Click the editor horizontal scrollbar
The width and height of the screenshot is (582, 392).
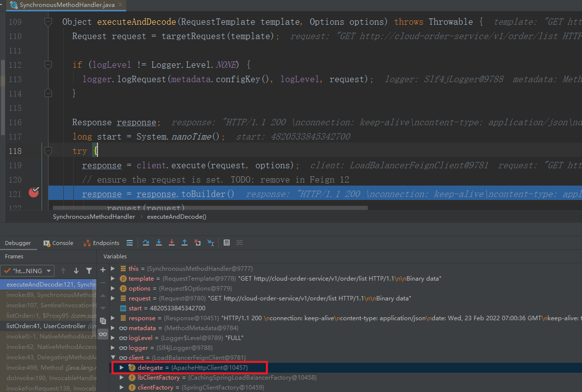pyautogui.click(x=210, y=208)
